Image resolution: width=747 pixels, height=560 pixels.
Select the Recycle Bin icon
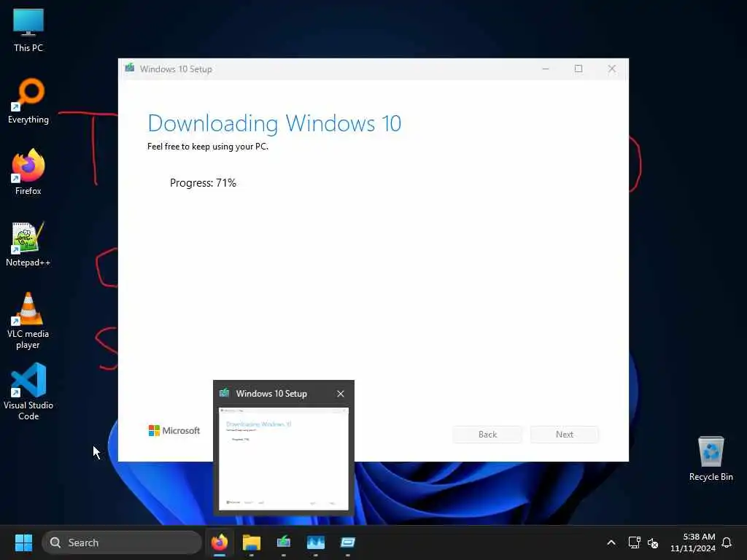tap(711, 458)
